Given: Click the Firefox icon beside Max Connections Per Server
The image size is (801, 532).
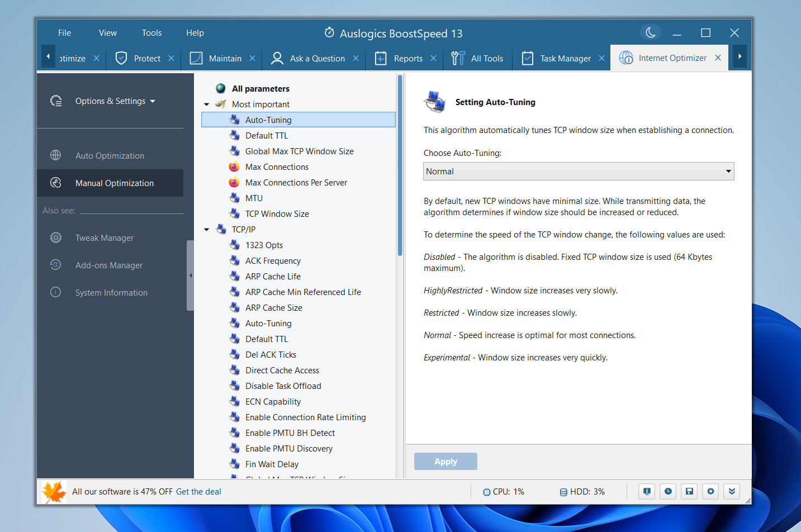Looking at the screenshot, I should pyautogui.click(x=234, y=182).
